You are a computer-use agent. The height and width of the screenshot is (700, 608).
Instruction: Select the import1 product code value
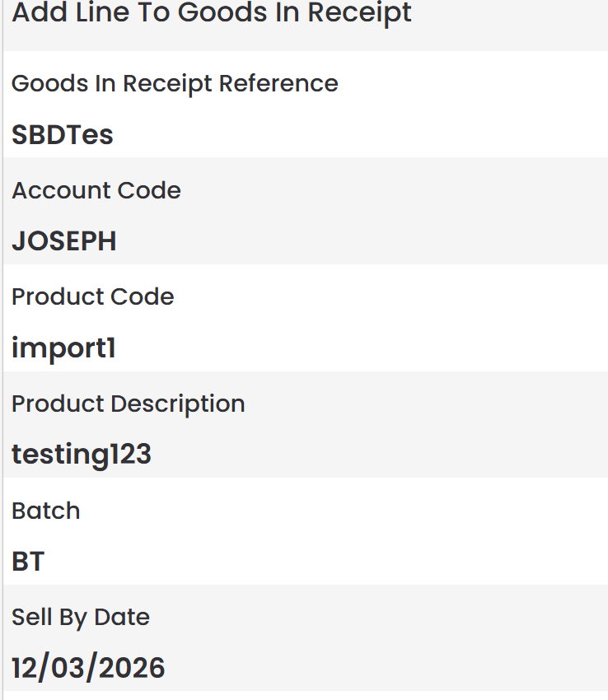click(63, 348)
